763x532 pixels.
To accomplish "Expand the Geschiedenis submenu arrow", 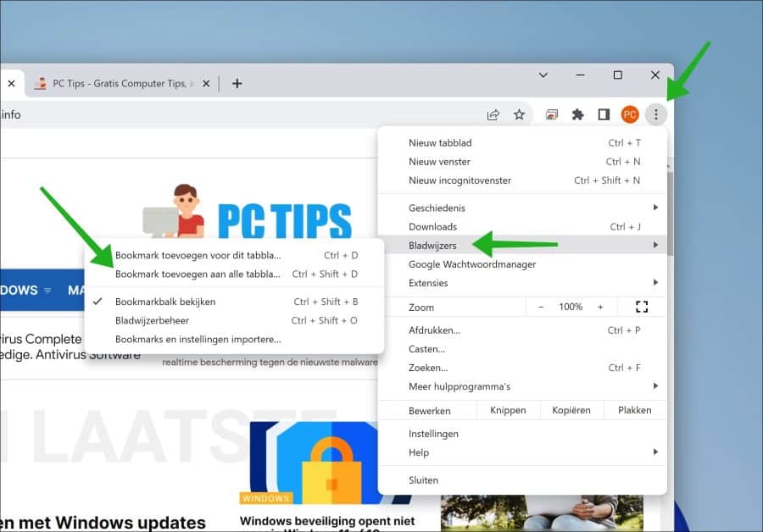I will pos(655,208).
